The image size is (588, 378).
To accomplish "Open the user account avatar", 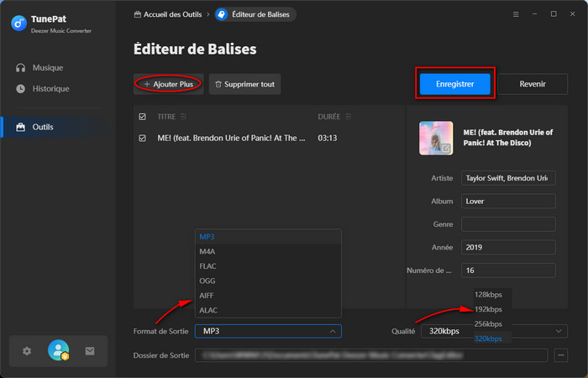I will 58,350.
